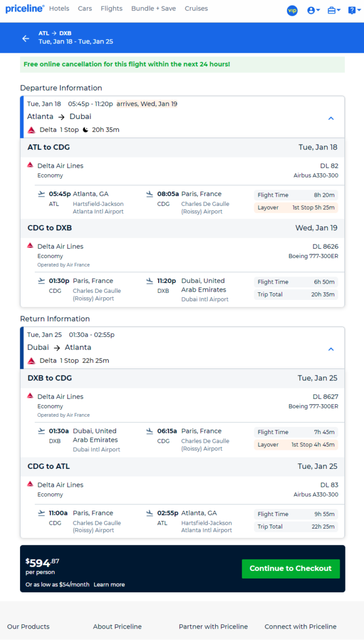Open the Flights tab

coord(111,9)
